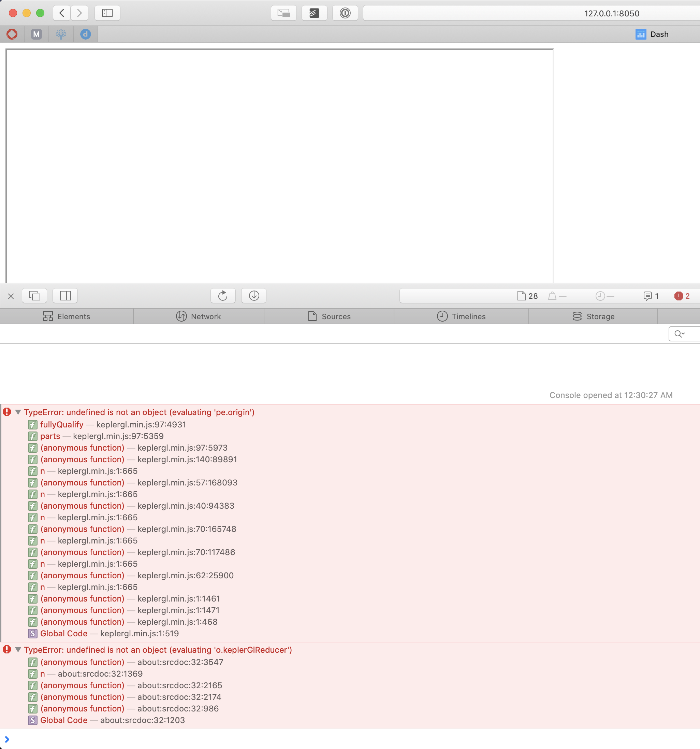Viewport: 700px width, 749px height.
Task: Collapse the 'o.keplerGlReducer' TypeError stack trace
Action: point(18,650)
